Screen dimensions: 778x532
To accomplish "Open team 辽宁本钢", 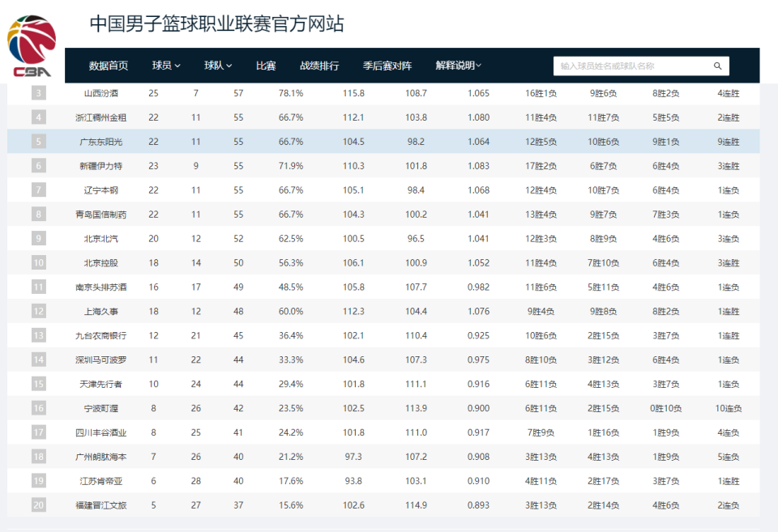I will click(x=101, y=190).
